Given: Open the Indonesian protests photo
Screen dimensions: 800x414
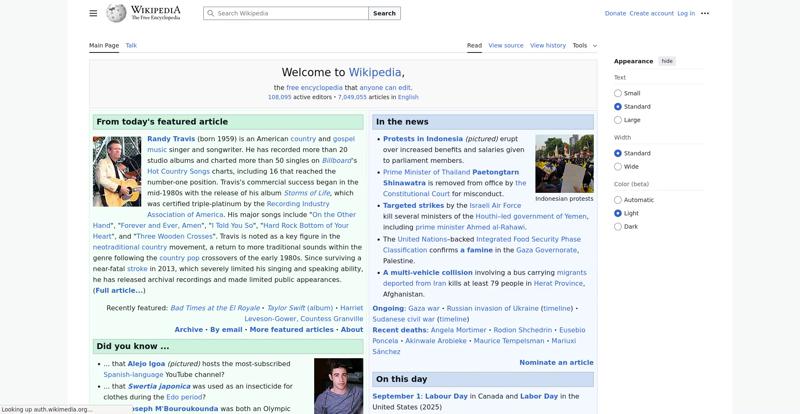Looking at the screenshot, I should point(564,163).
